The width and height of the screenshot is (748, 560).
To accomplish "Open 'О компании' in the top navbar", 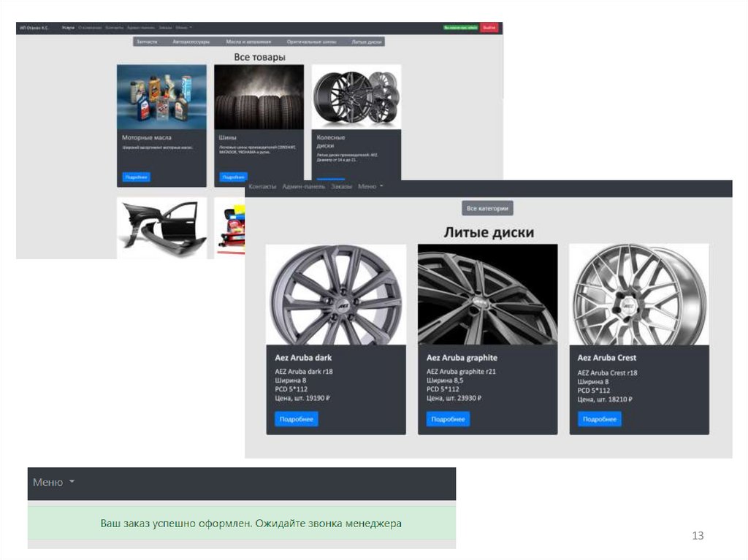I will pos(90,28).
